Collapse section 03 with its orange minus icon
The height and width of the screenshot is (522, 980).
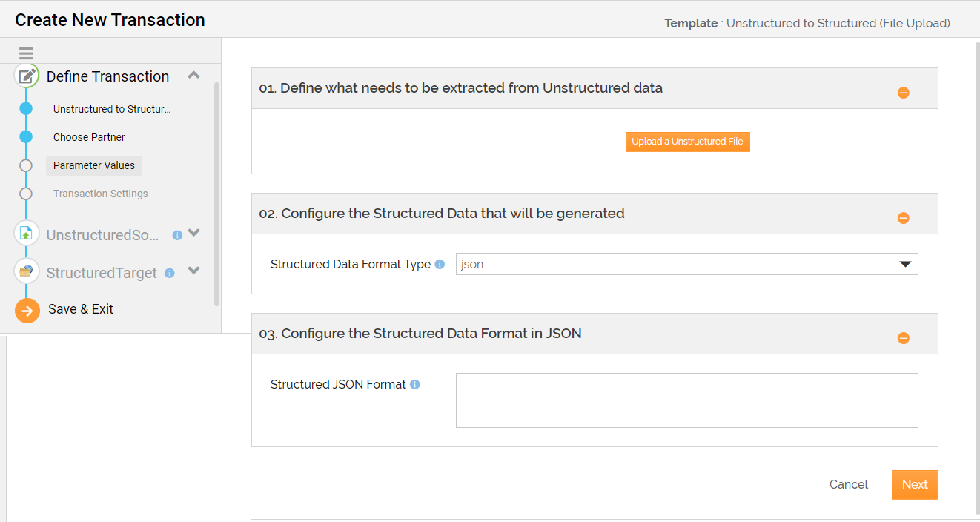(903, 338)
